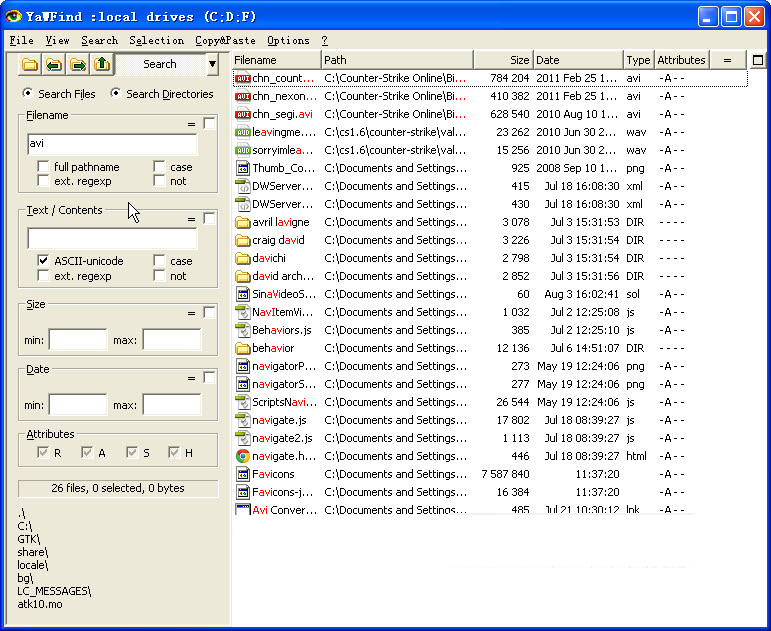Screen dimensions: 771x631
Task: Click the audio icon of leavingme file
Action: 242,132
